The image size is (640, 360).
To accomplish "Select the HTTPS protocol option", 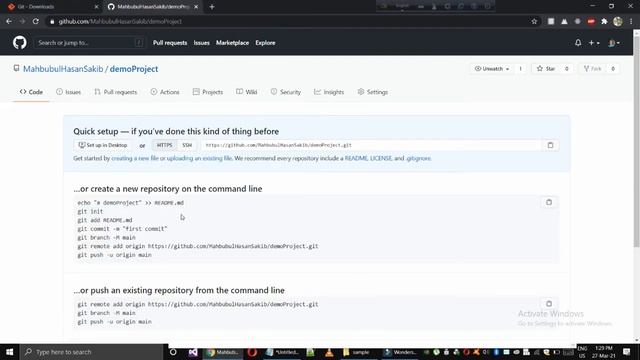I will coord(164,145).
